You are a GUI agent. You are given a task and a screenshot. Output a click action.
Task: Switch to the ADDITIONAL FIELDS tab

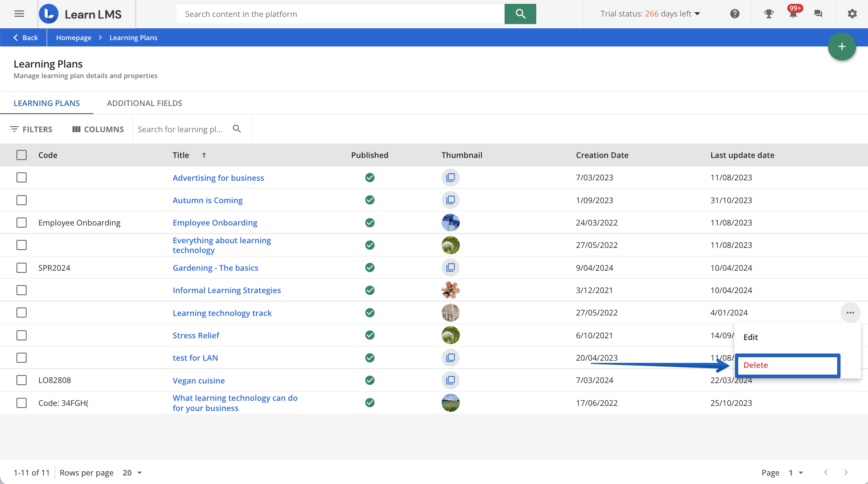(145, 103)
